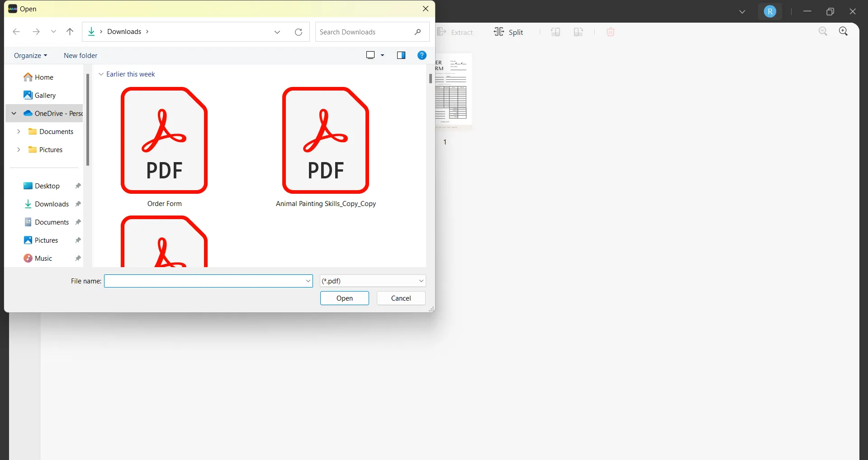The width and height of the screenshot is (868, 460).
Task: Open recent locations chevron beside forward arrow
Action: 53,32
